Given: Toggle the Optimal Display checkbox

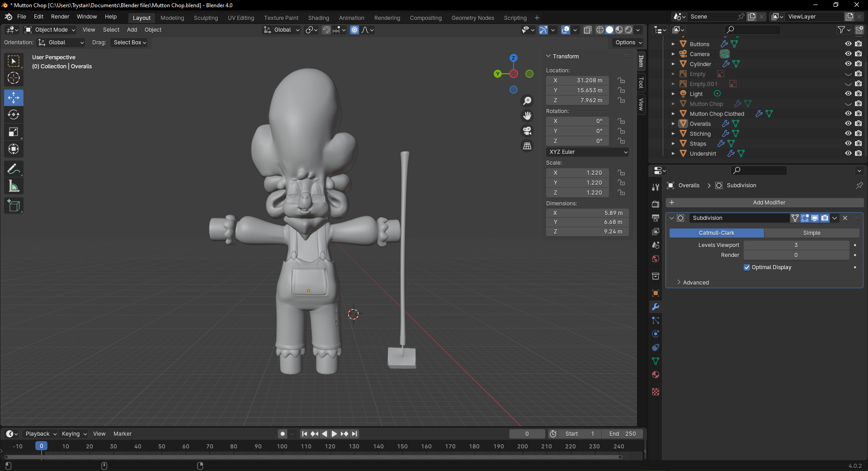Looking at the screenshot, I should 747,267.
